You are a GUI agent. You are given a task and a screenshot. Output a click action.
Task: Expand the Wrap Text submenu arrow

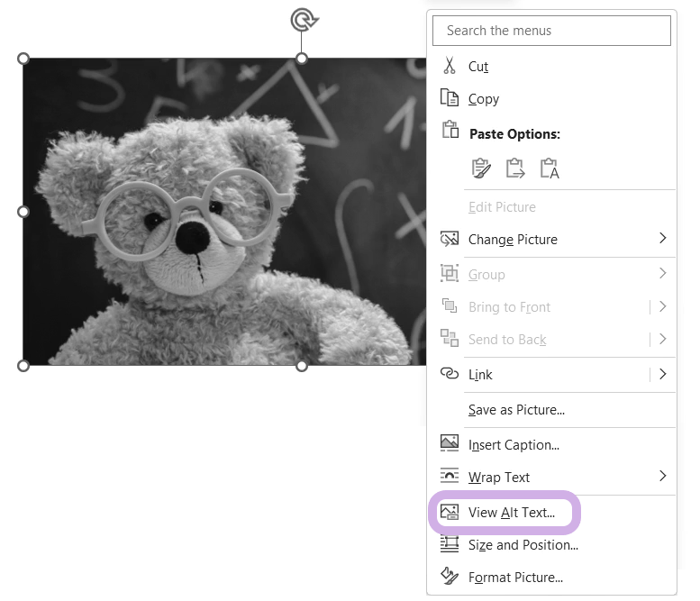click(662, 477)
